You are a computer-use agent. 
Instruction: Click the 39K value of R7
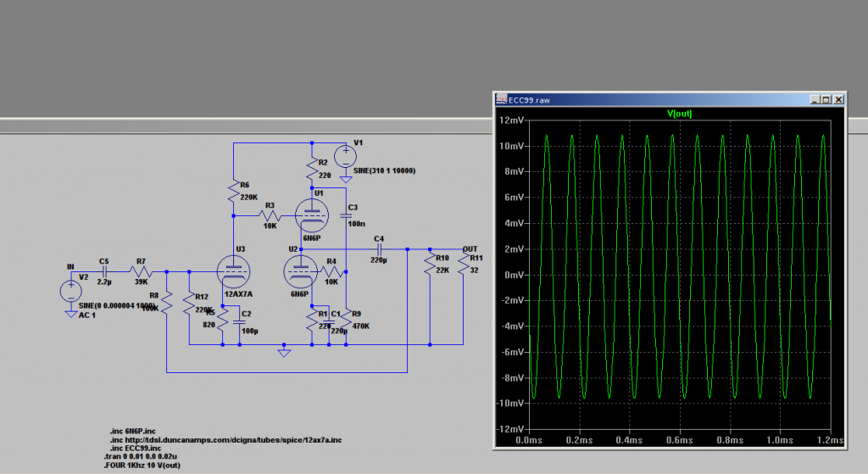click(x=142, y=282)
